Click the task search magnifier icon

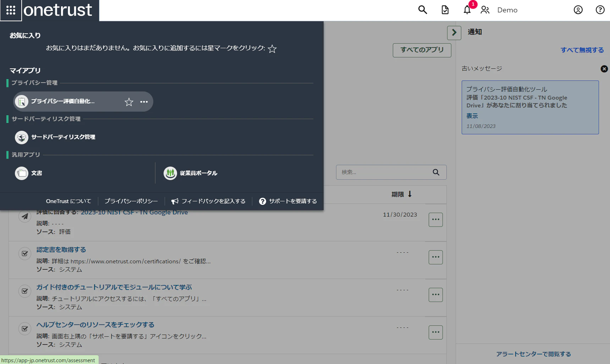click(x=436, y=172)
